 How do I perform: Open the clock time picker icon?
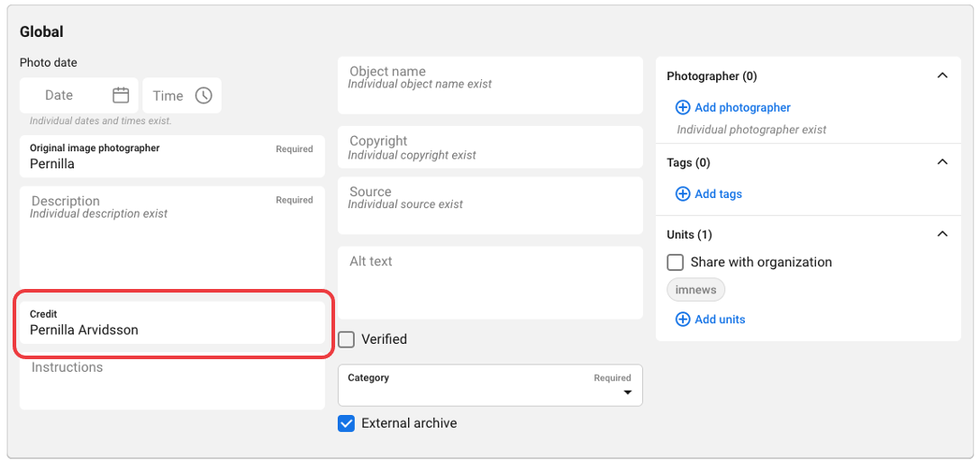pos(204,95)
